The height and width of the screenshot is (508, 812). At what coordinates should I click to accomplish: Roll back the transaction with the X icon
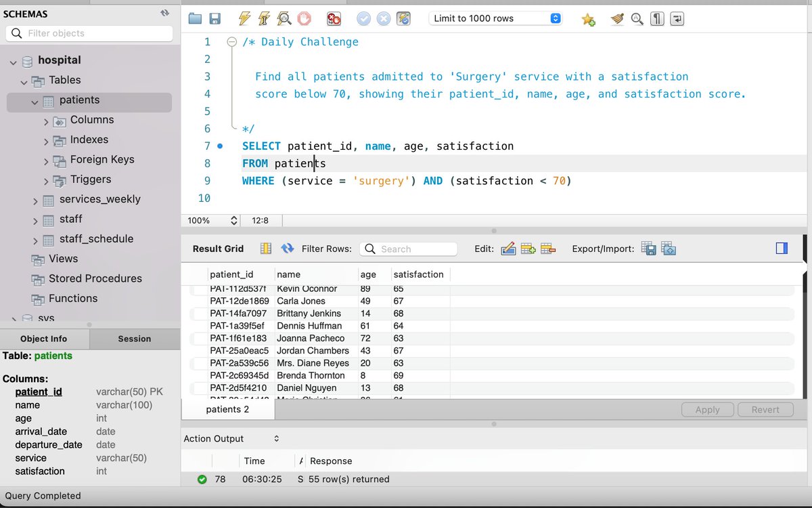pos(384,19)
